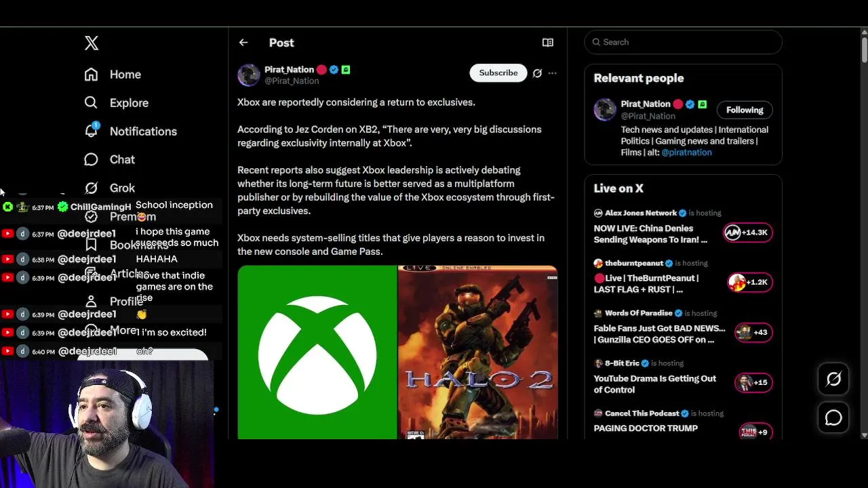Open the post's three-dot more menu
Image resolution: width=868 pixels, height=488 pixels.
coord(553,73)
